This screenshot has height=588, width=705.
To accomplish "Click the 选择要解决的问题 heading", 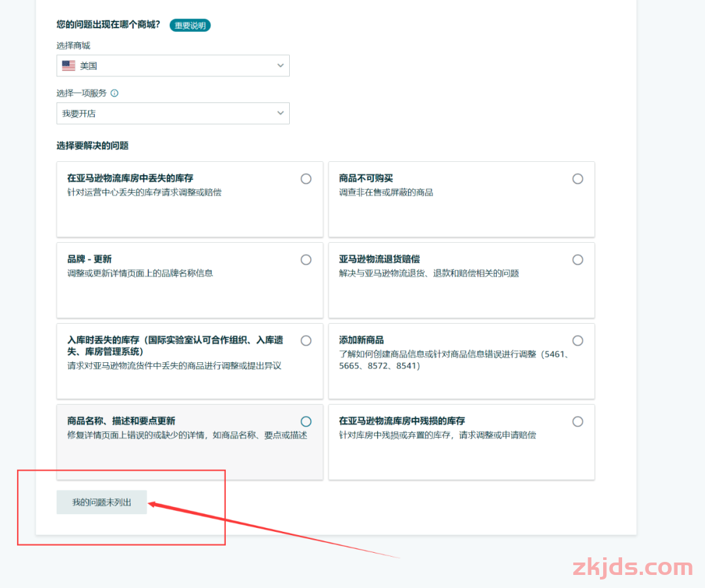I will click(x=93, y=146).
